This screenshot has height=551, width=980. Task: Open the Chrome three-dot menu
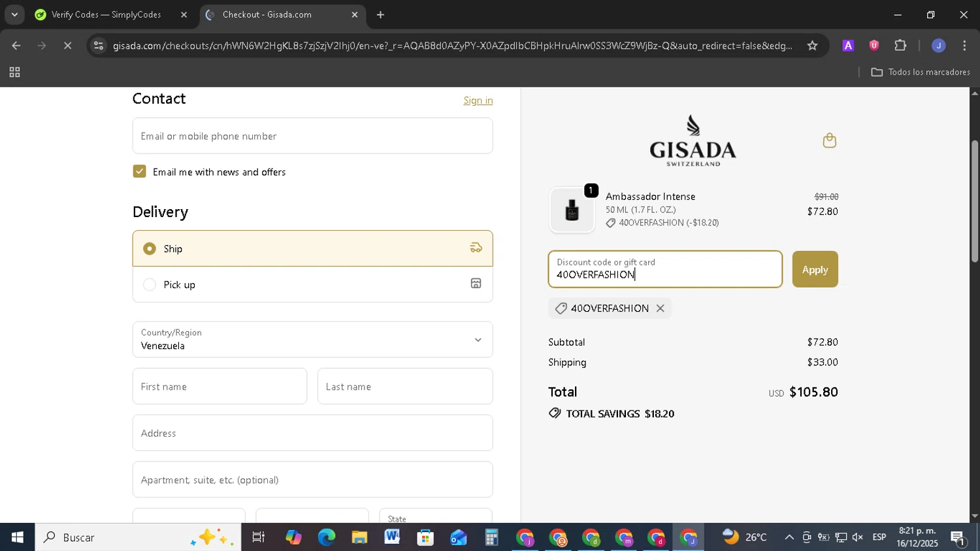click(964, 45)
